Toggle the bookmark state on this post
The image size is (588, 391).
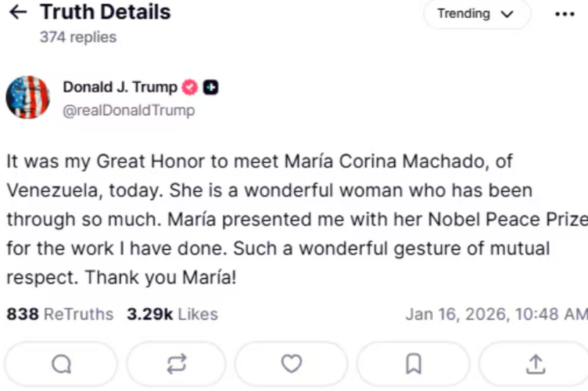click(412, 364)
